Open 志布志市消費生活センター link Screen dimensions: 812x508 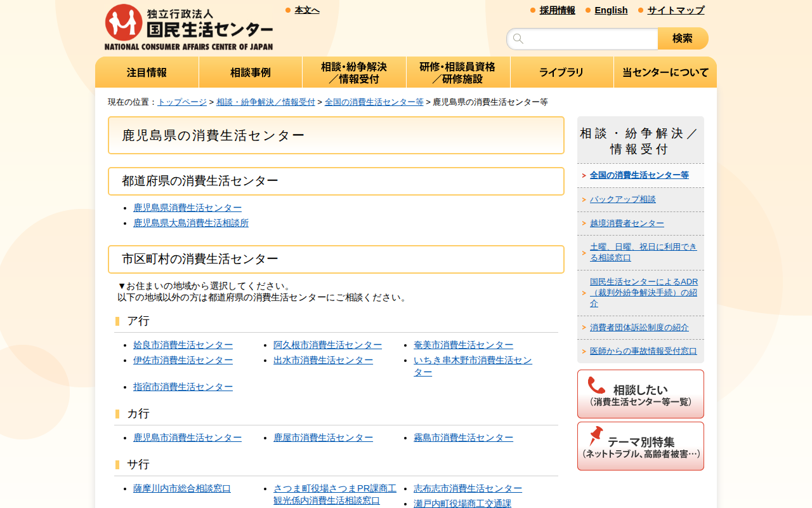click(468, 488)
